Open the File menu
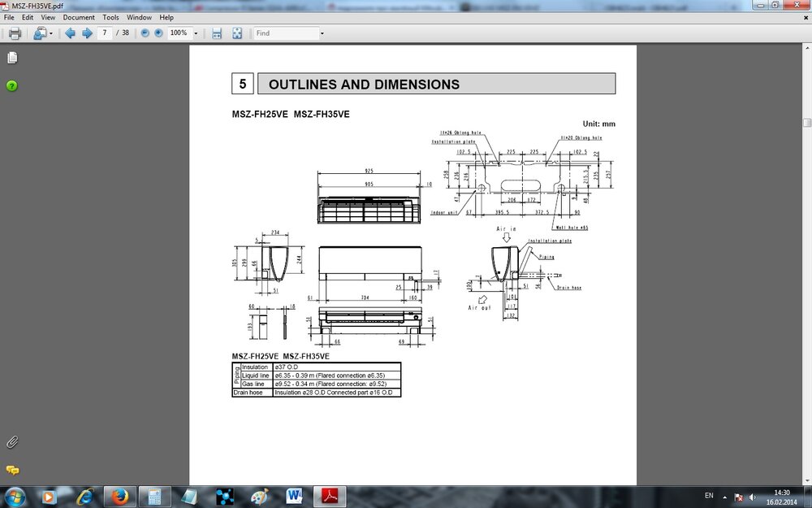This screenshot has height=508, width=812. pyautogui.click(x=9, y=17)
